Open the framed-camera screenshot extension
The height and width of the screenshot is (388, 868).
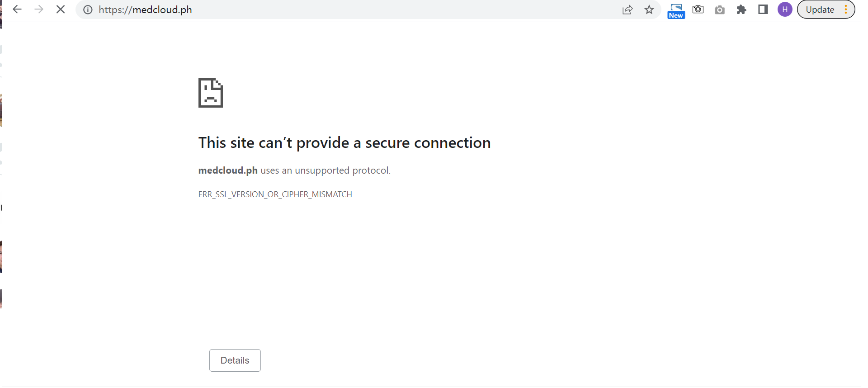click(x=698, y=9)
